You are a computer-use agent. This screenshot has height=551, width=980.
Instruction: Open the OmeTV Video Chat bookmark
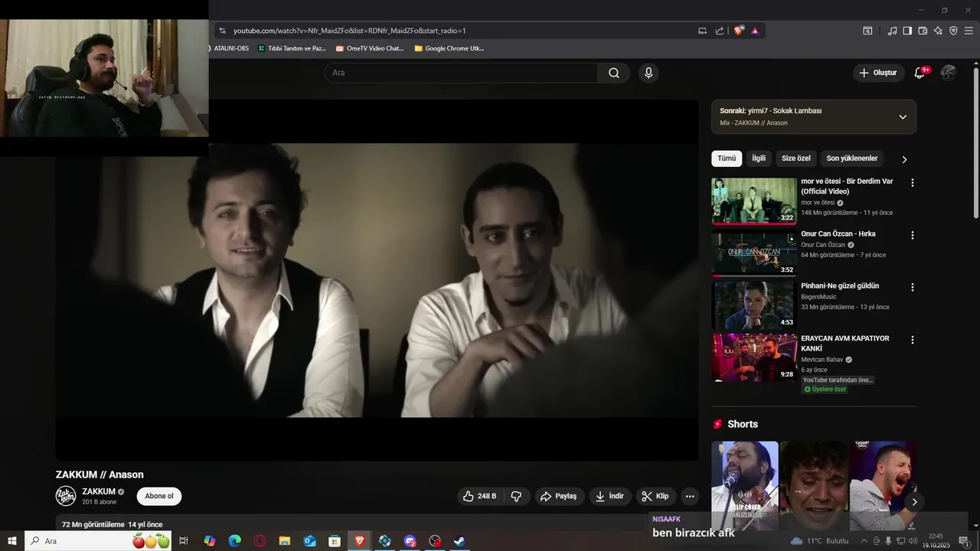tap(370, 48)
